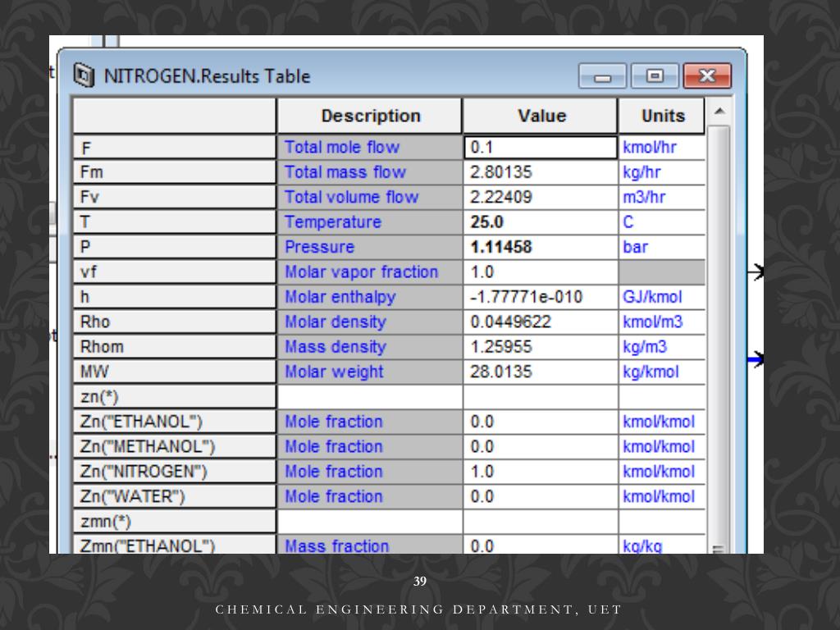840x630 pixels.
Task: Select the Zn("WATER") row header
Action: coord(175,496)
